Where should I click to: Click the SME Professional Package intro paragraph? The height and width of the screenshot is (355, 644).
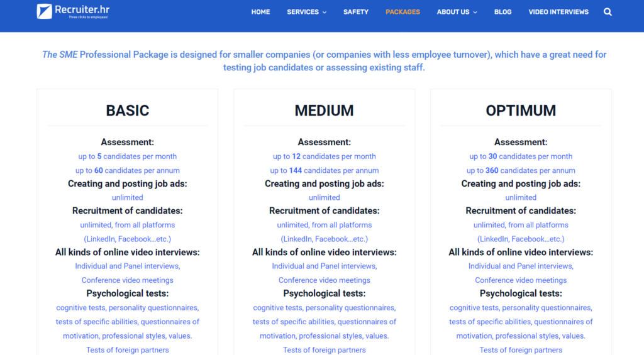coord(324,61)
